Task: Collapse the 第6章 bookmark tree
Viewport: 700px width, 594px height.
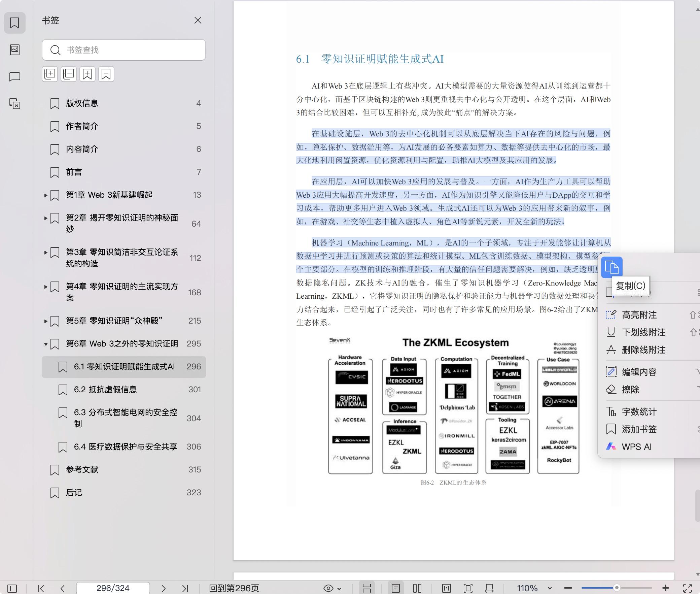Action: 46,344
